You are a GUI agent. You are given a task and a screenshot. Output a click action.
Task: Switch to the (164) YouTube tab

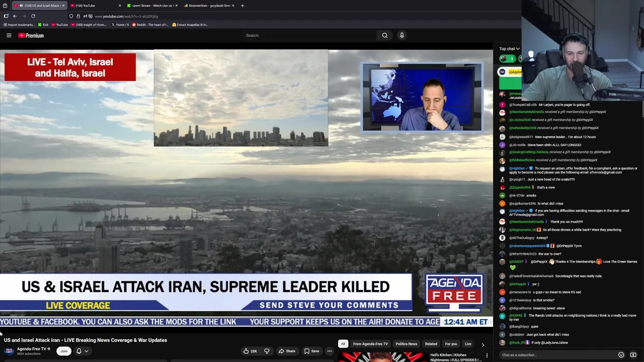tap(96, 6)
